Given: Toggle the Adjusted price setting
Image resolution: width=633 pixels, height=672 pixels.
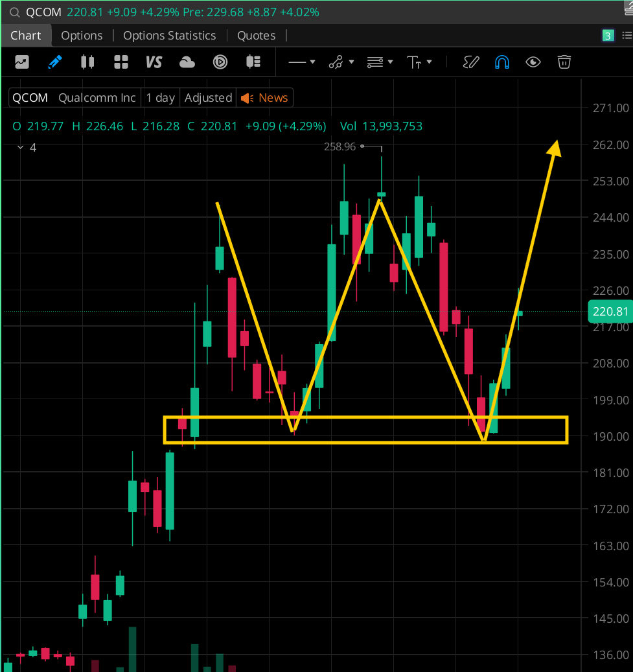Looking at the screenshot, I should pyautogui.click(x=208, y=98).
